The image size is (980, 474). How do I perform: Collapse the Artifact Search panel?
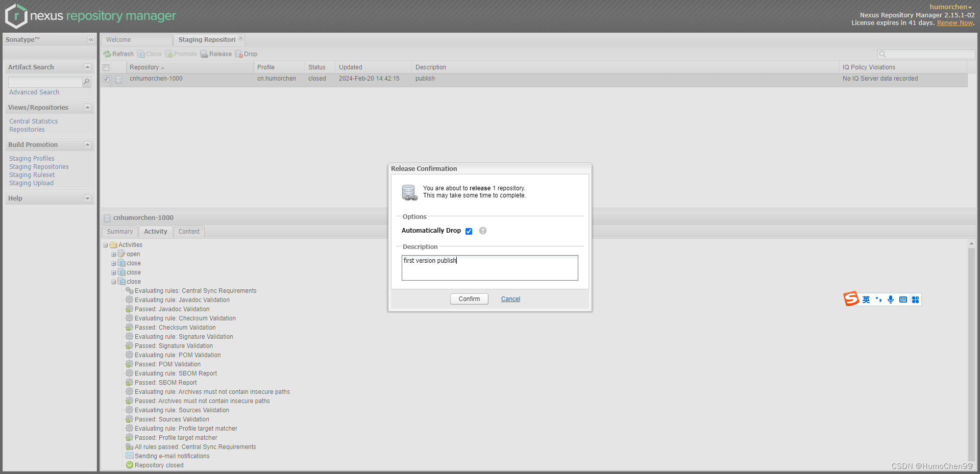[x=87, y=67]
